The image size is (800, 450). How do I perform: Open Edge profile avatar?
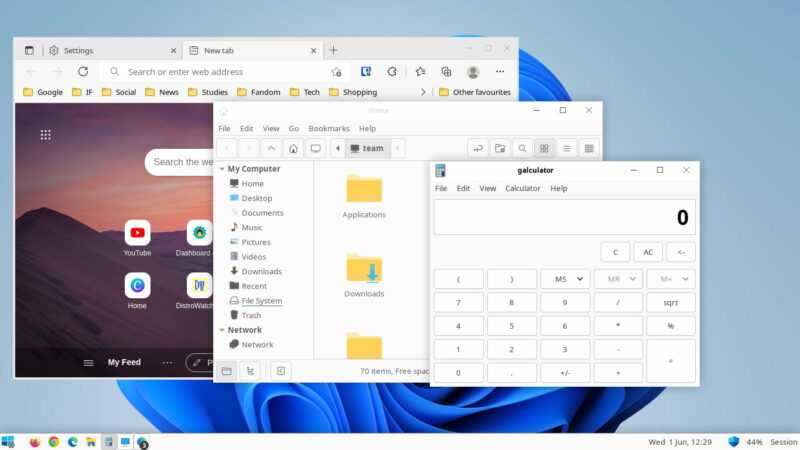[x=473, y=72]
